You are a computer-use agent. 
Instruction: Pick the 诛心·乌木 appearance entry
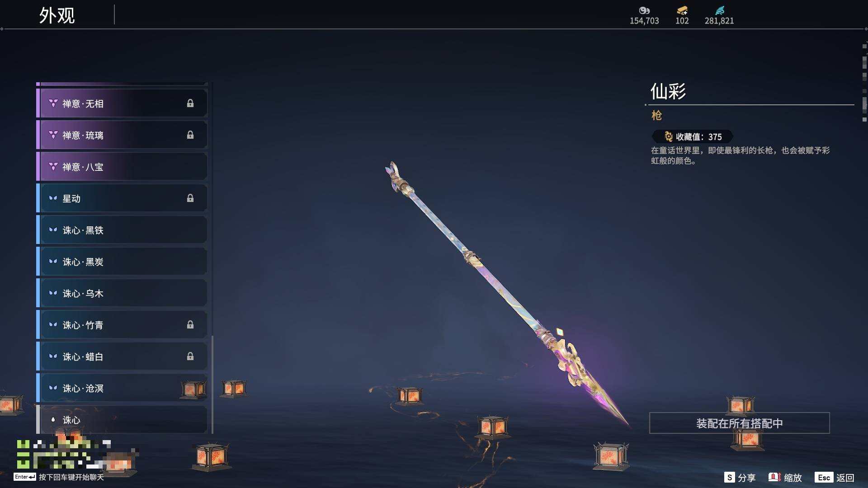[122, 293]
